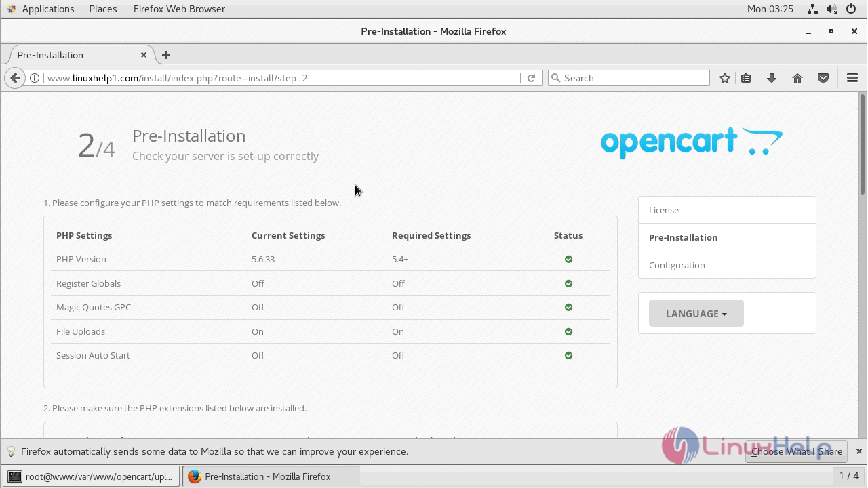Open a new tab with the plus button
This screenshot has width=868, height=488.
pyautogui.click(x=165, y=55)
